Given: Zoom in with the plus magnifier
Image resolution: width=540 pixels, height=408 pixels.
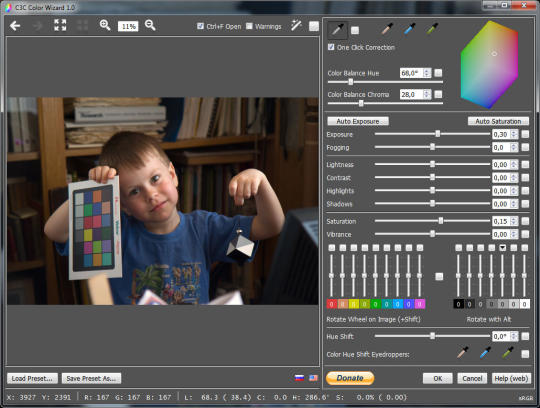Looking at the screenshot, I should 105,25.
